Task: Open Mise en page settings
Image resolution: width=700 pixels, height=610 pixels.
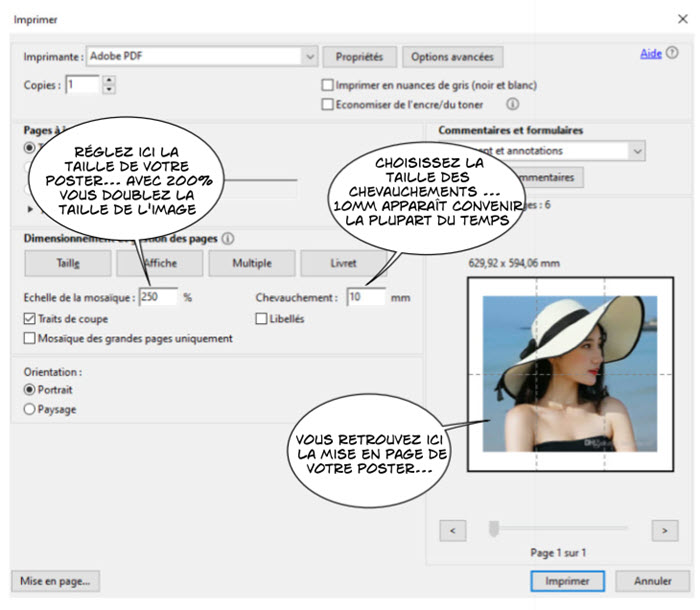Action: [55, 581]
